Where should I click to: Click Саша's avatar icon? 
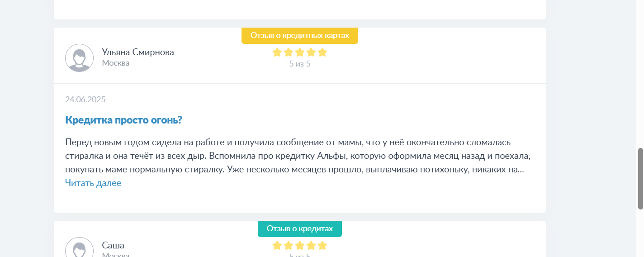[80, 247]
